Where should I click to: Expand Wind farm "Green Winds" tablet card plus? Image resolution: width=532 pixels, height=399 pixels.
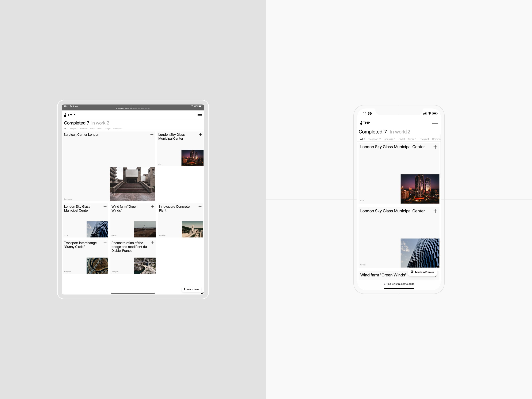(x=153, y=207)
